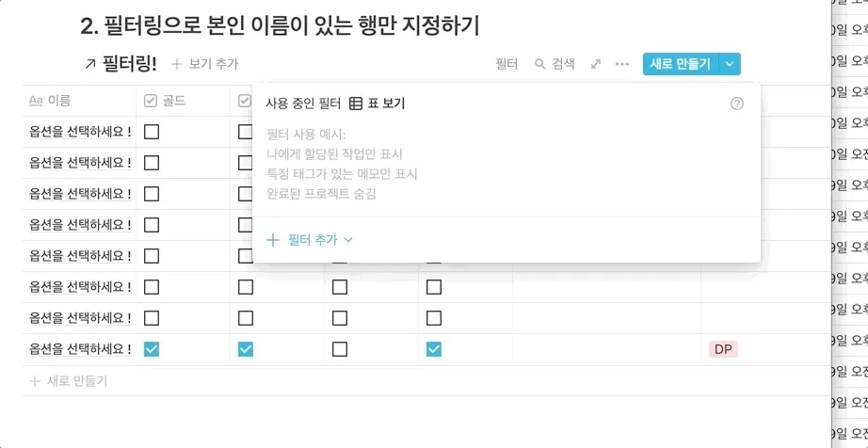This screenshot has width=868, height=448.
Task: Uncheck the checked 골드 box in last row
Action: click(x=152, y=349)
